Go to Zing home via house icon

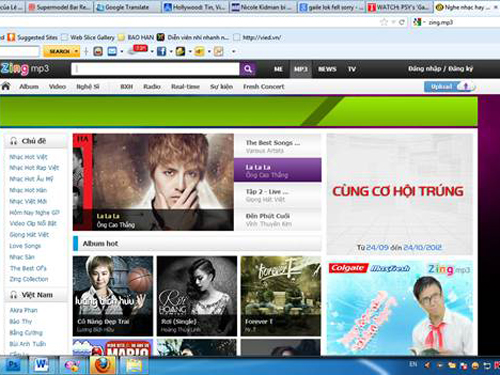6,86
